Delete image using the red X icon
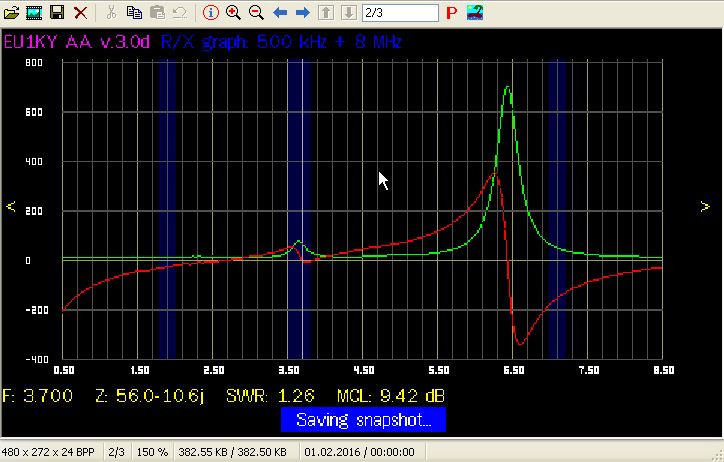The image size is (724, 462). click(80, 13)
